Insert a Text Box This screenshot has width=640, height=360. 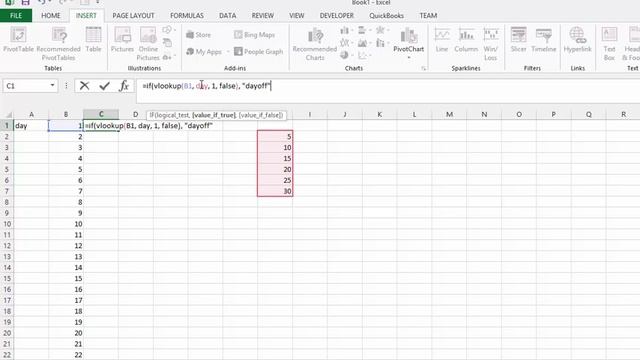[609, 44]
